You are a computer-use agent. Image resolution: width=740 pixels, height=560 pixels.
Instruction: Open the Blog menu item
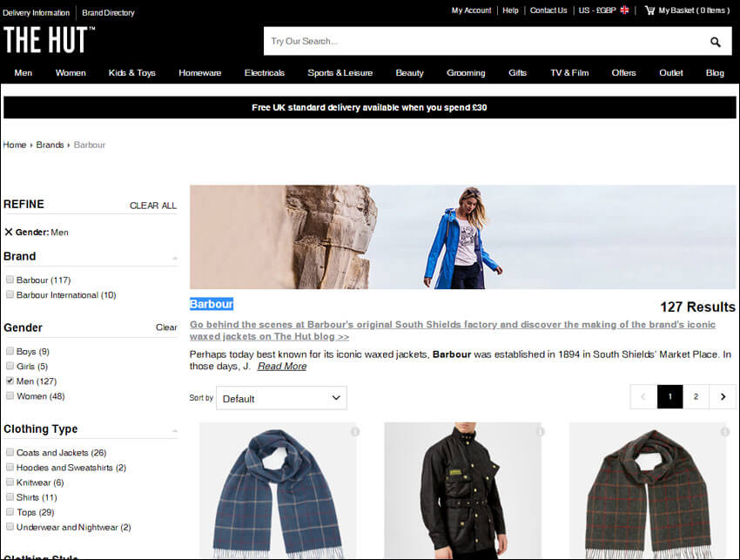[715, 72]
